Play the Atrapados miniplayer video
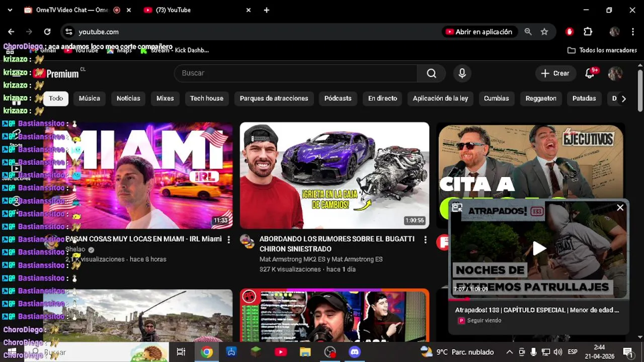This screenshot has width=644, height=362. click(539, 248)
